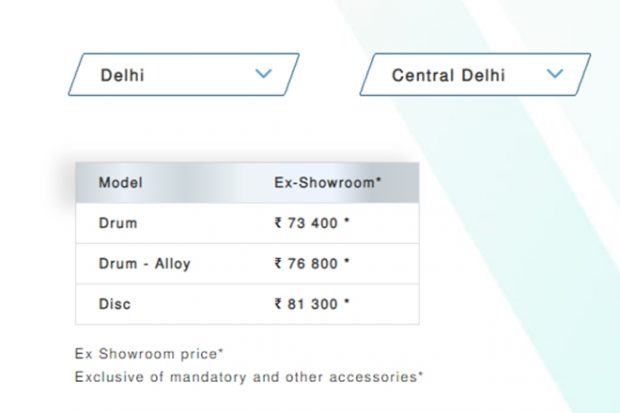Click the chevron arrow beside Delhi
The image size is (620, 413).
pyautogui.click(x=264, y=74)
